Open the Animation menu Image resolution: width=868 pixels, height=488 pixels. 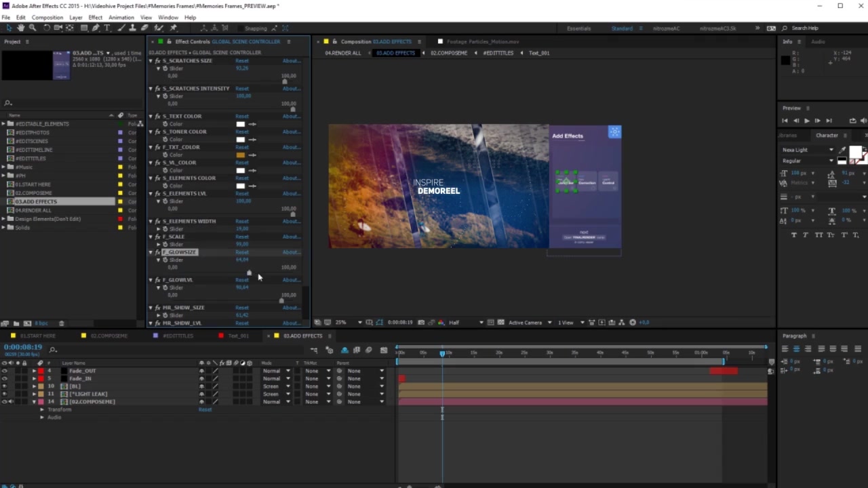pyautogui.click(x=121, y=18)
